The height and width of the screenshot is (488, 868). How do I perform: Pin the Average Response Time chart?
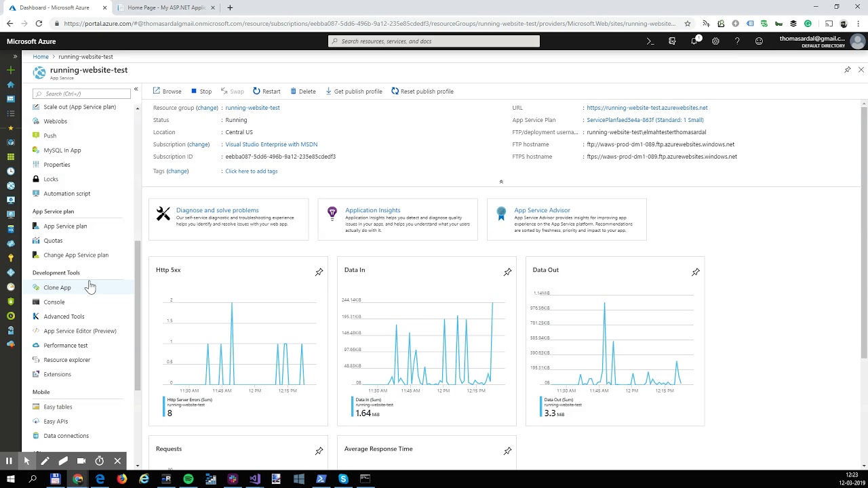(507, 451)
